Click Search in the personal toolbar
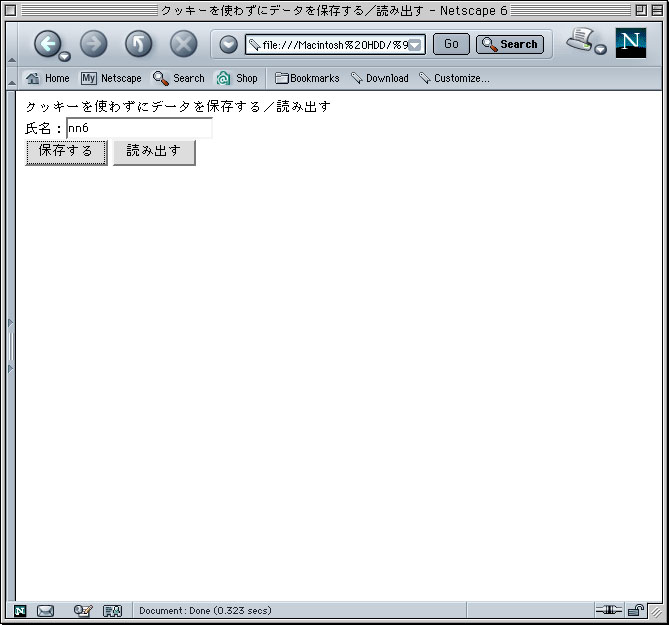669x625 pixels. click(179, 78)
